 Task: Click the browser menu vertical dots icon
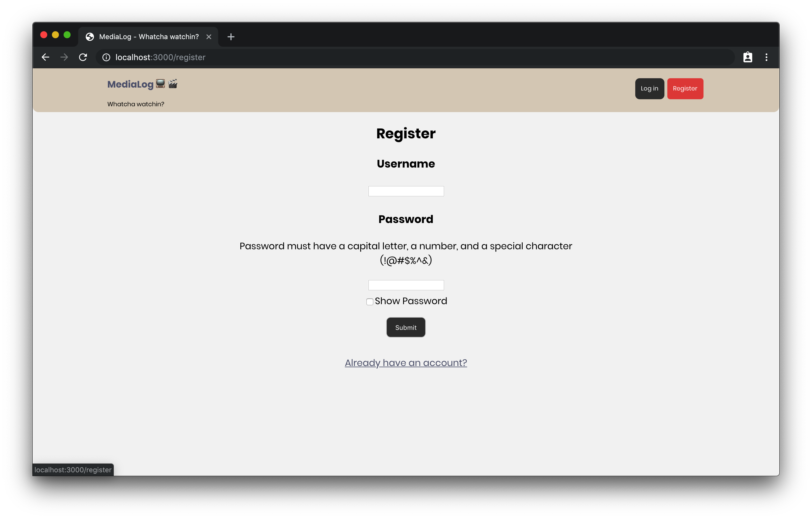point(766,58)
